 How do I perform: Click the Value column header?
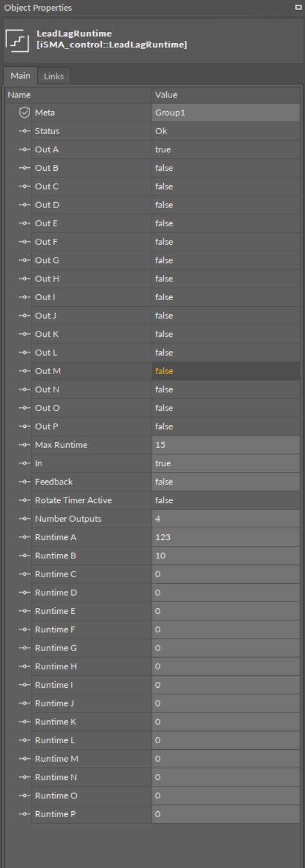(225, 95)
